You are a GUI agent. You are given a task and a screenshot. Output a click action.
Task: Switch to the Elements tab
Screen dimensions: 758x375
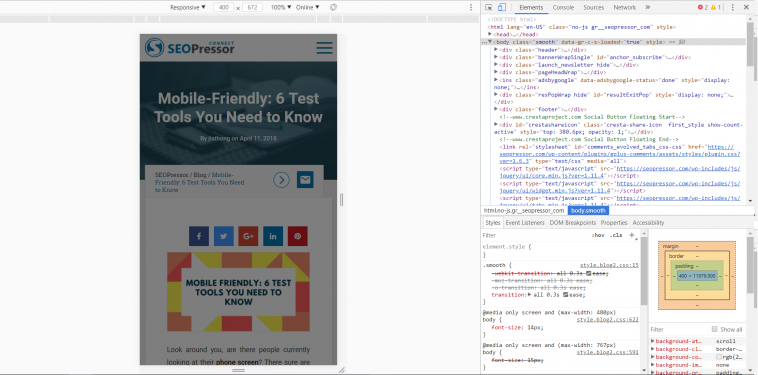(x=531, y=7)
